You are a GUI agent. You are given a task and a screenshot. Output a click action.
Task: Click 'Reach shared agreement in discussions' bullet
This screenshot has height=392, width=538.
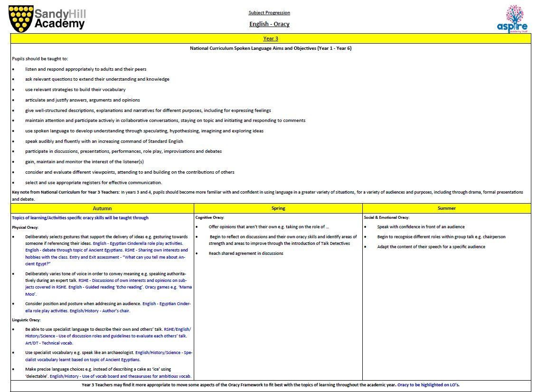(x=246, y=253)
